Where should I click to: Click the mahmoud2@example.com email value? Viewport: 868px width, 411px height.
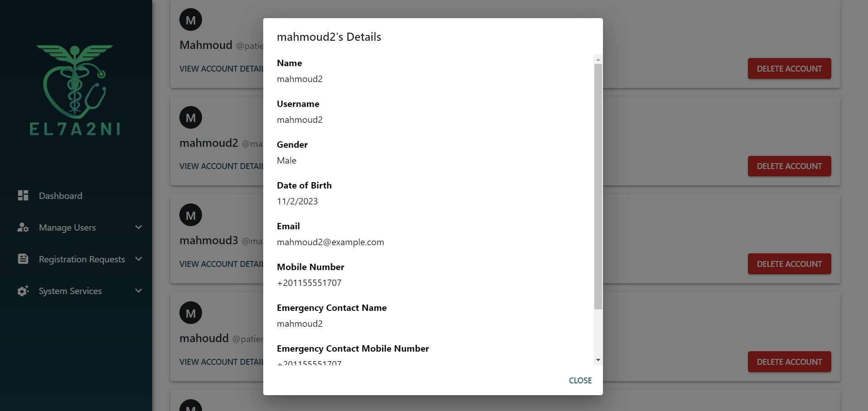pos(330,242)
